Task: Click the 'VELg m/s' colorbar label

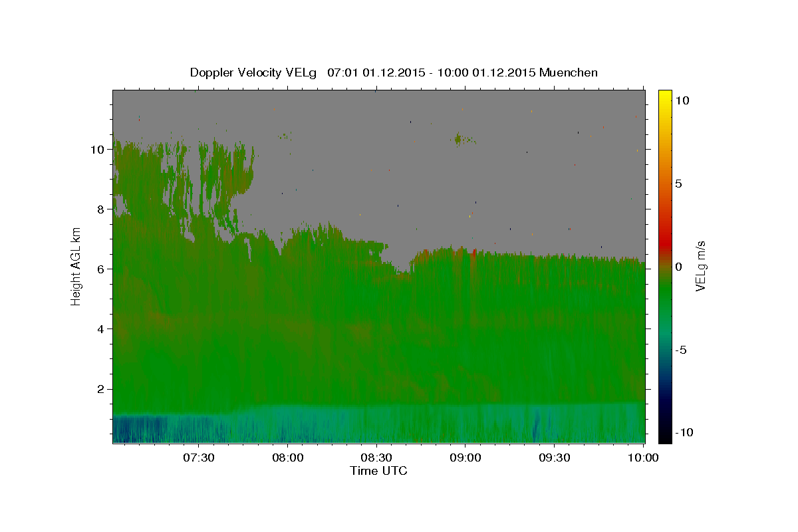Action: pyautogui.click(x=700, y=266)
